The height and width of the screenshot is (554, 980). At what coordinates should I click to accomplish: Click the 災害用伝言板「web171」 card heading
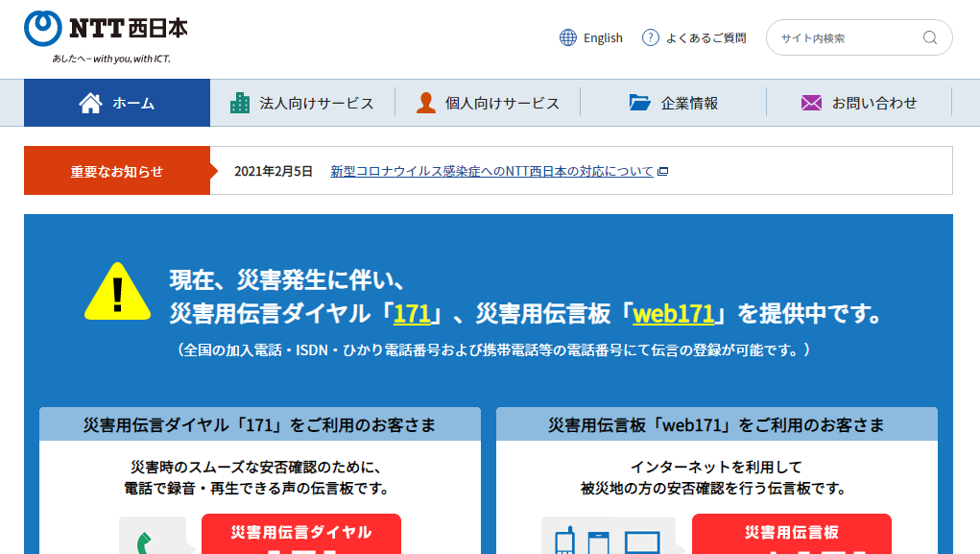tap(717, 424)
